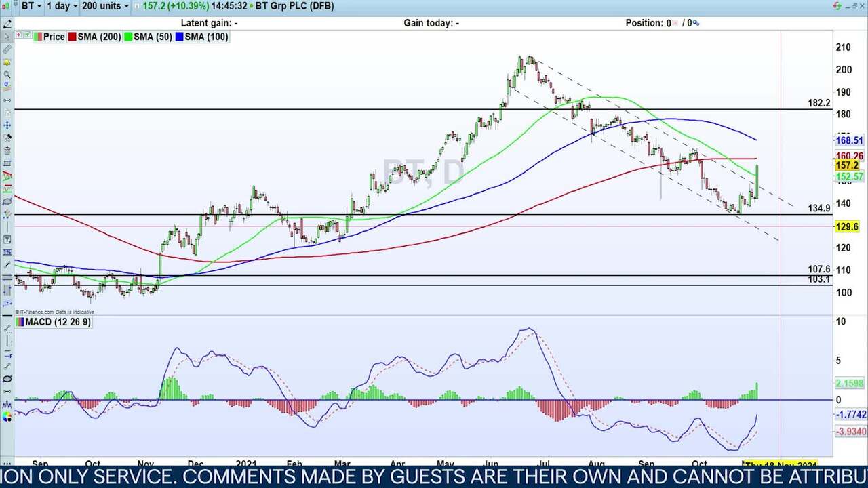Click the wrench icon left of MACD label
This screenshot has width=868, height=488.
[x=7, y=328]
